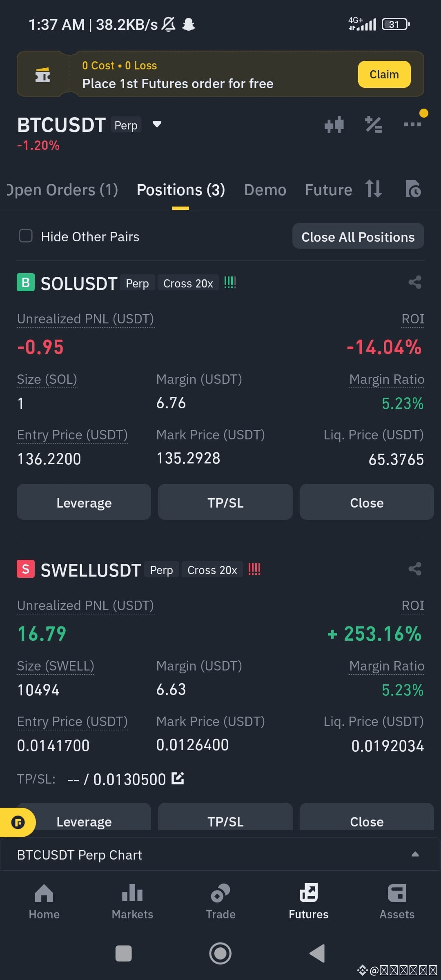Toggle the sort arrows icon
The height and width of the screenshot is (980, 441).
[x=374, y=189]
